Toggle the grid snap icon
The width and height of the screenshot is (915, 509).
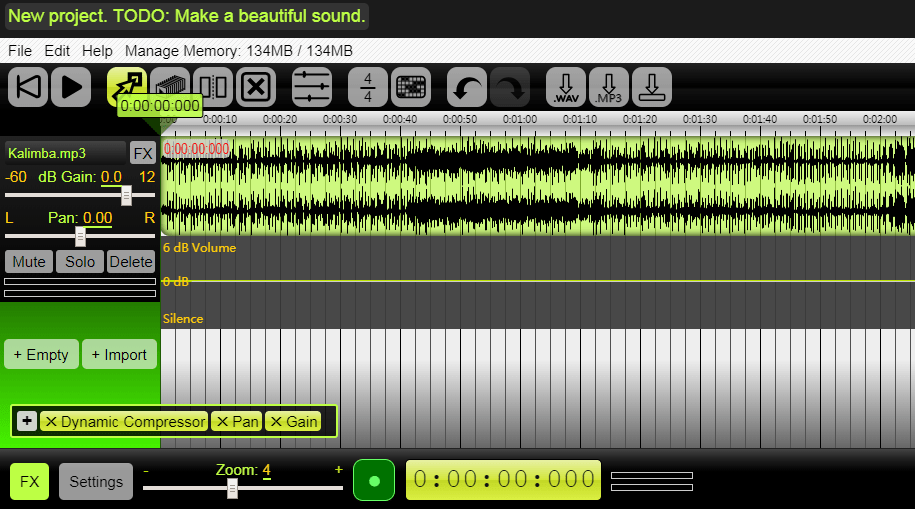pos(411,88)
